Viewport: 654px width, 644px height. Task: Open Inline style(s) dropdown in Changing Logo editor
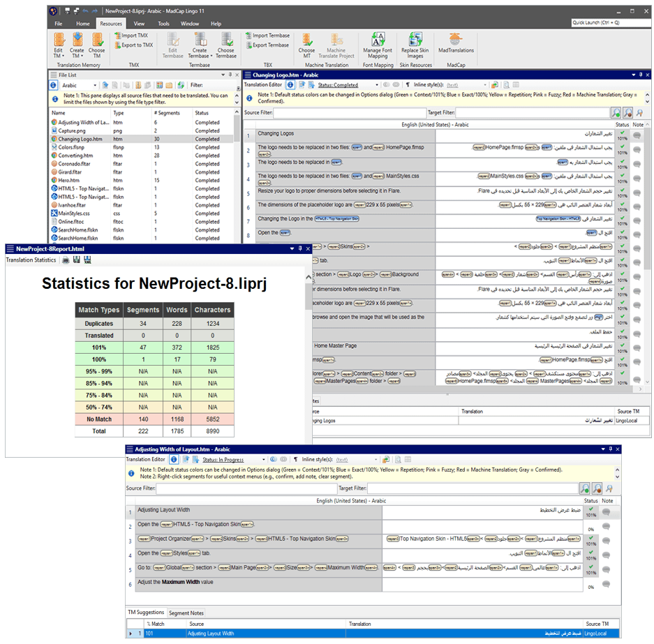[x=484, y=85]
